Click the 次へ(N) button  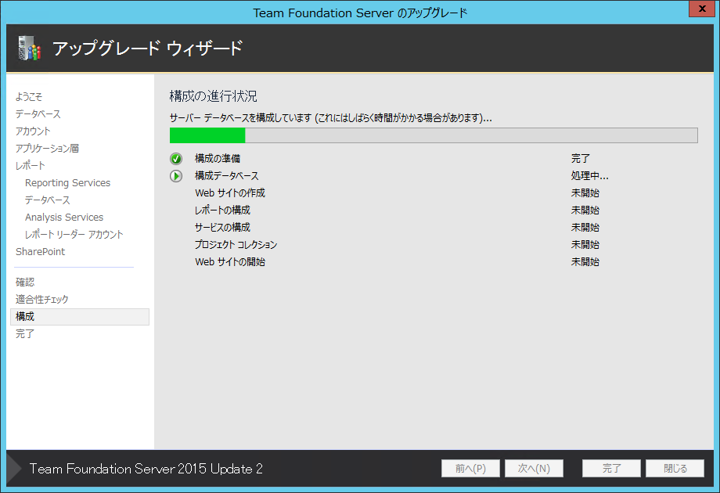pyautogui.click(x=534, y=468)
